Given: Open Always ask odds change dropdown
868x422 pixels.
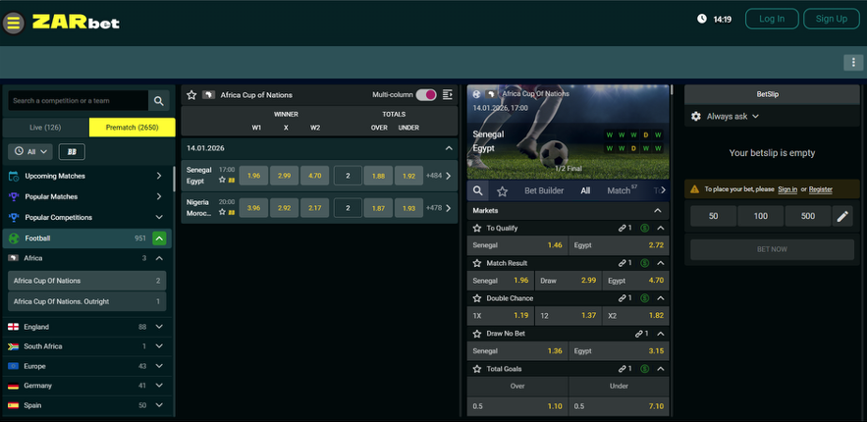Looking at the screenshot, I should click(x=732, y=116).
